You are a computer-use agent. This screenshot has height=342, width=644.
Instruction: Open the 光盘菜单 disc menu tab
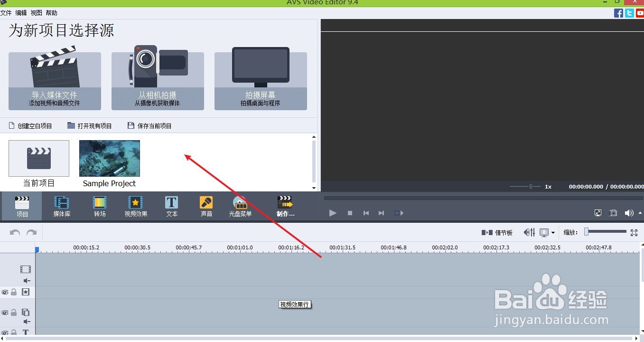(240, 206)
